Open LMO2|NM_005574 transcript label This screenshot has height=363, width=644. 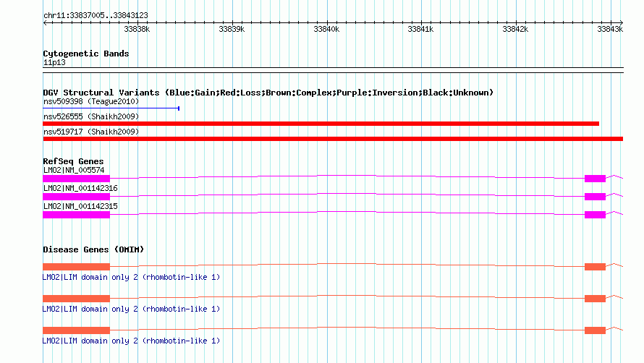[74, 170]
